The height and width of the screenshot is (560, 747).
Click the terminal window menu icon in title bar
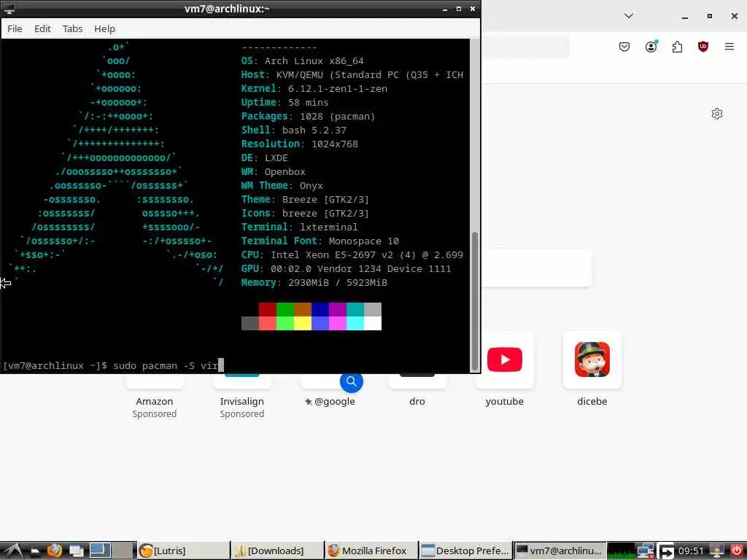9,9
